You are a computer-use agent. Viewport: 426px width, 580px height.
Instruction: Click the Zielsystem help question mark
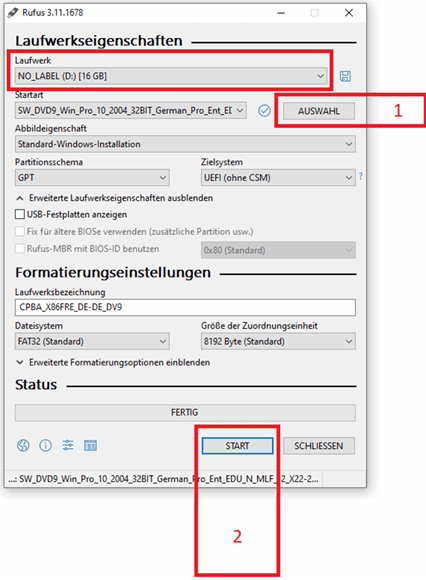(x=361, y=176)
